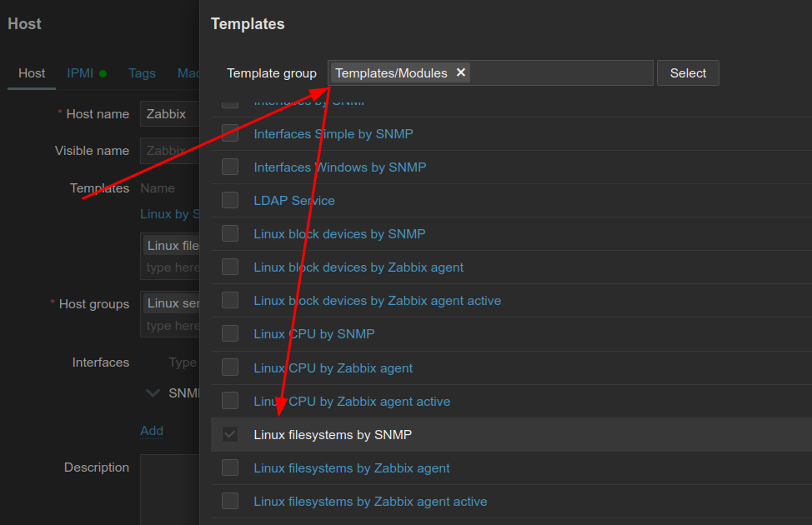Click the Select button for template group
Image resolution: width=812 pixels, height=525 pixels.
[688, 73]
